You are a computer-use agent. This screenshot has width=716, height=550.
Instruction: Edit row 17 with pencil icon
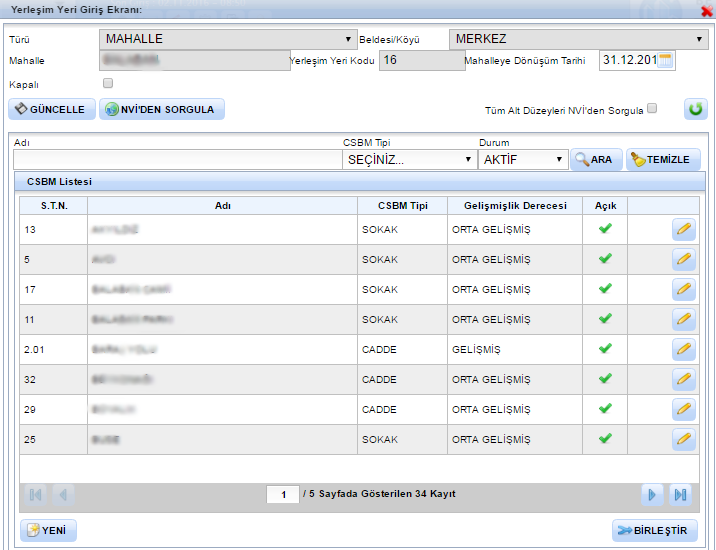pos(684,290)
